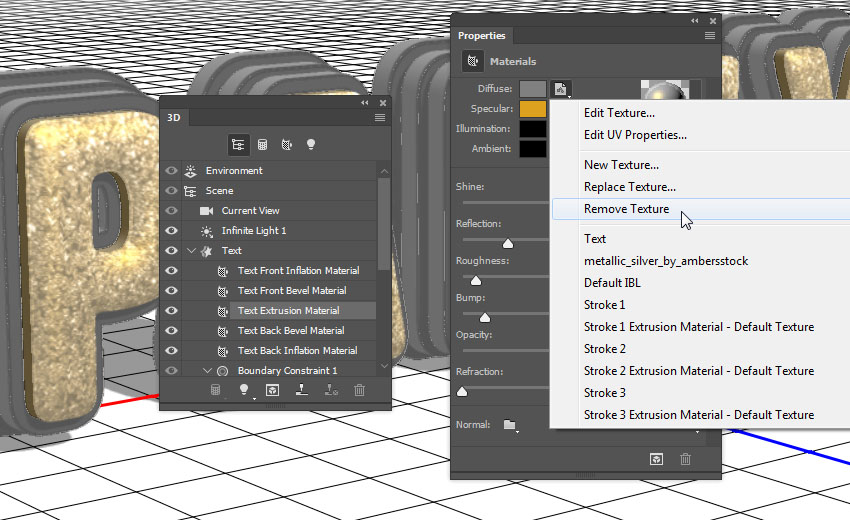This screenshot has width=850, height=520.
Task: Open the Normal texture folder dropdown
Action: (x=511, y=425)
